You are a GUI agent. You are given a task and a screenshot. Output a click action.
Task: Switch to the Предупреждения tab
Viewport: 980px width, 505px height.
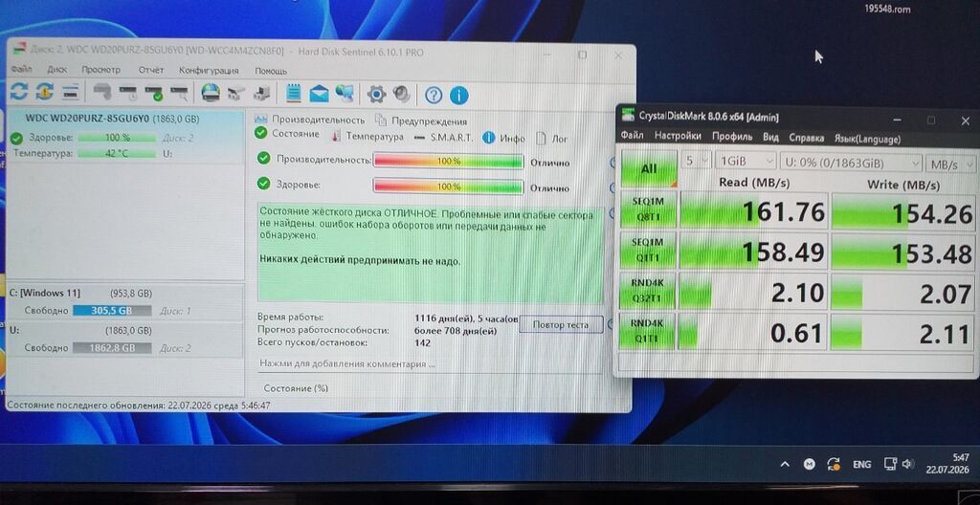pyautogui.click(x=421, y=121)
